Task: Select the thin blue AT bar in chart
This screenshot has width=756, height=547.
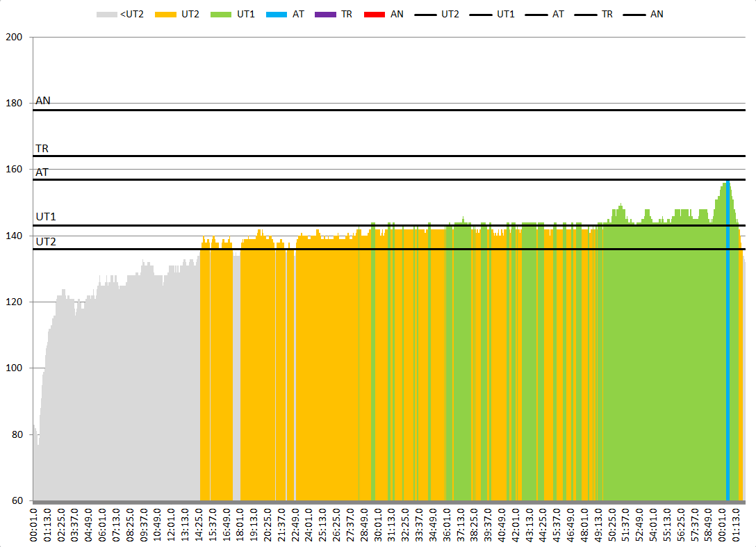Action: (x=728, y=348)
